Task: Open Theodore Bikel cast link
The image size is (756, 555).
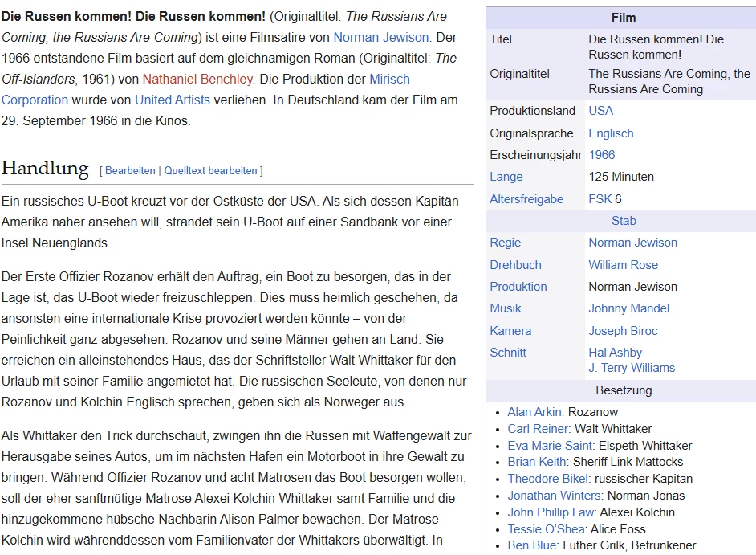Action: tap(548, 480)
